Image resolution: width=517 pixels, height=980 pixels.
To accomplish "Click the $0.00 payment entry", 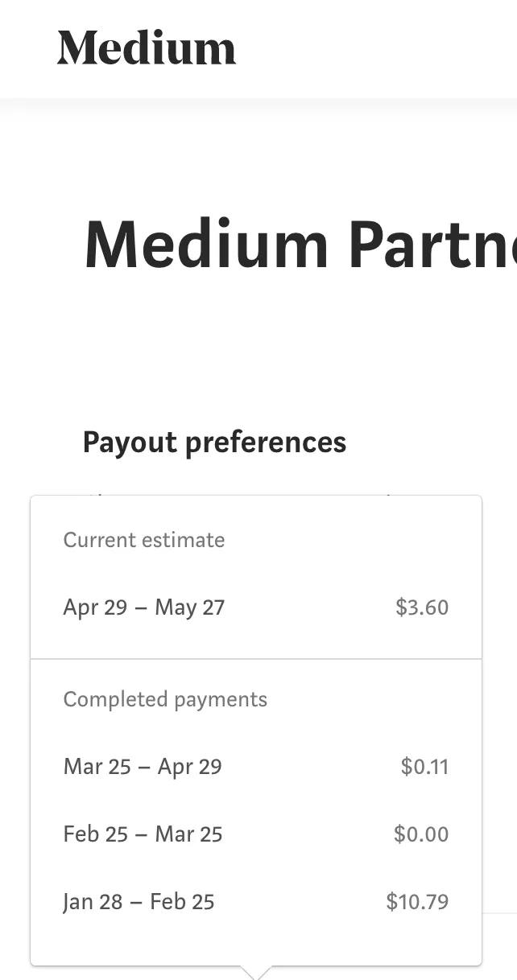I will click(420, 834).
